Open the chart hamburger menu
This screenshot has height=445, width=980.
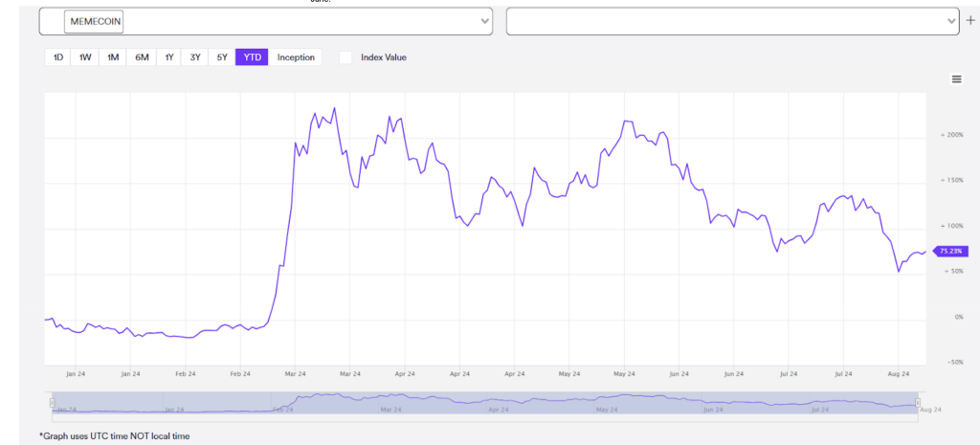(x=956, y=79)
